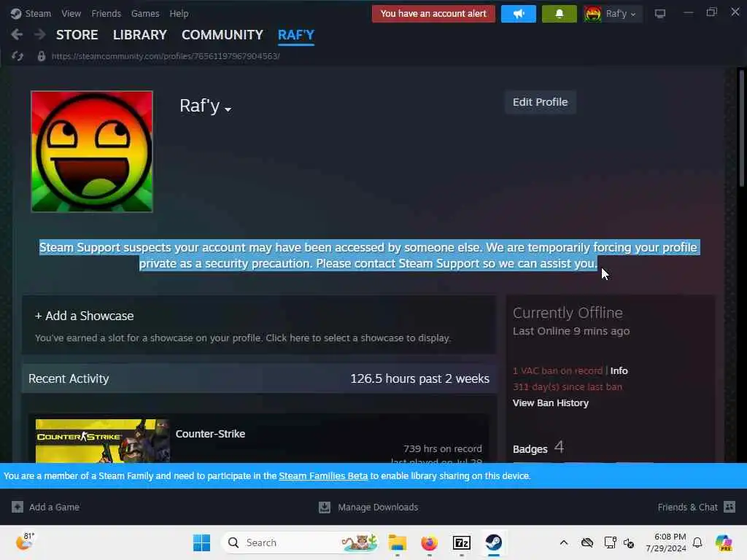Open File Explorer from the taskbar
This screenshot has width=747, height=560.
tap(398, 542)
